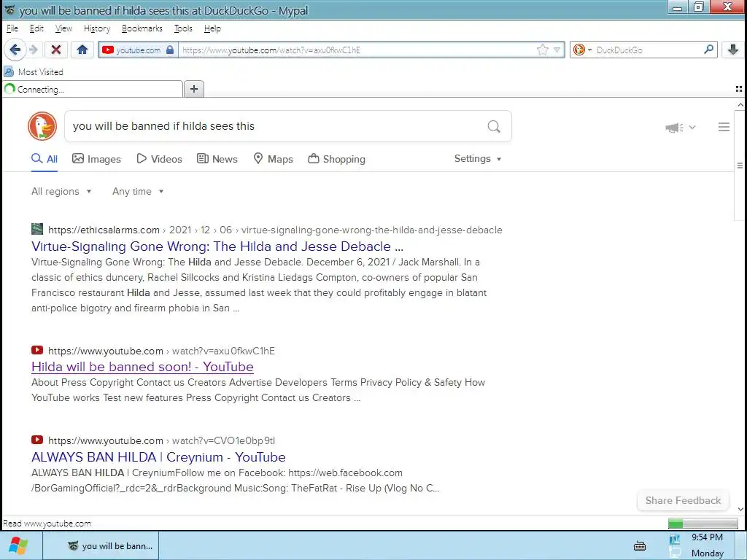Click the page loading progress bar
This screenshot has height=560, width=747.
click(703, 524)
